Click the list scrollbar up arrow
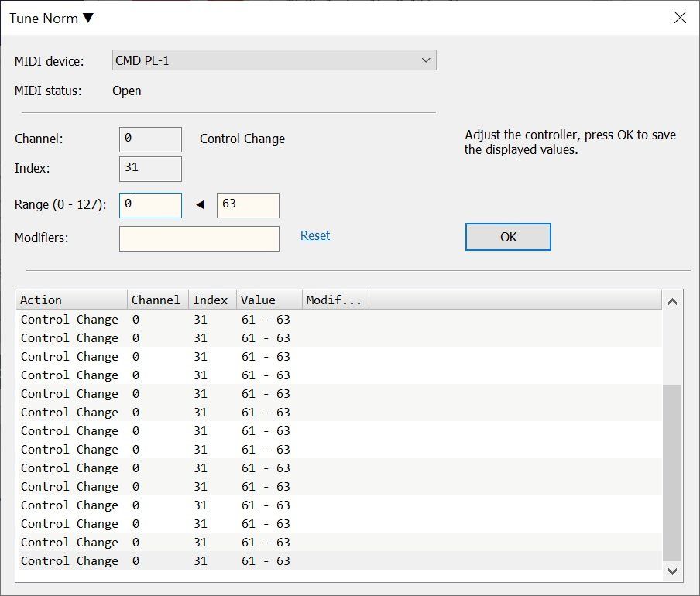The height and width of the screenshot is (596, 700). tap(672, 302)
